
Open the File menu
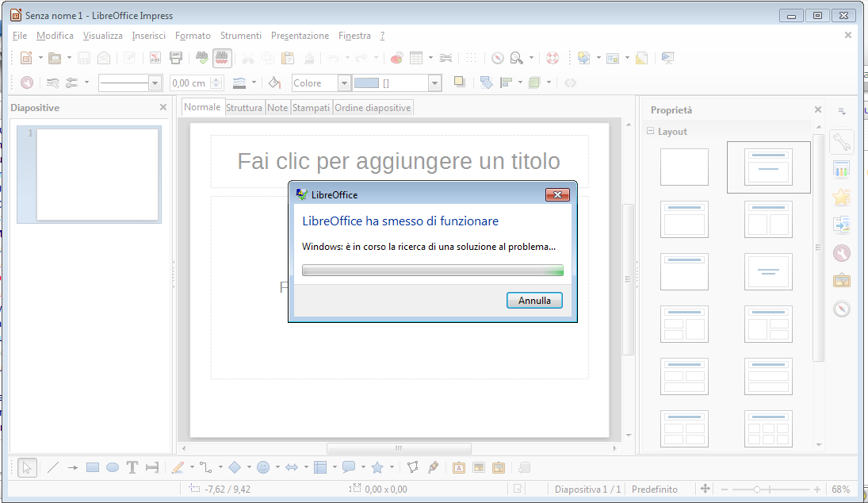20,36
